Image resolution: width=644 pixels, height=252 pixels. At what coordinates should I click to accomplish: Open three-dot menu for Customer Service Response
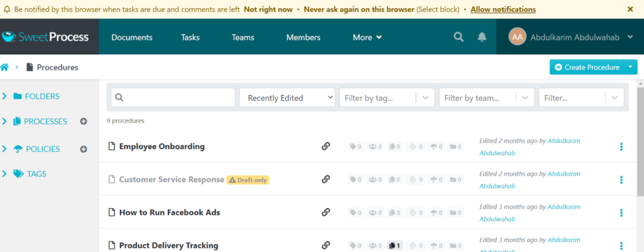pyautogui.click(x=621, y=180)
